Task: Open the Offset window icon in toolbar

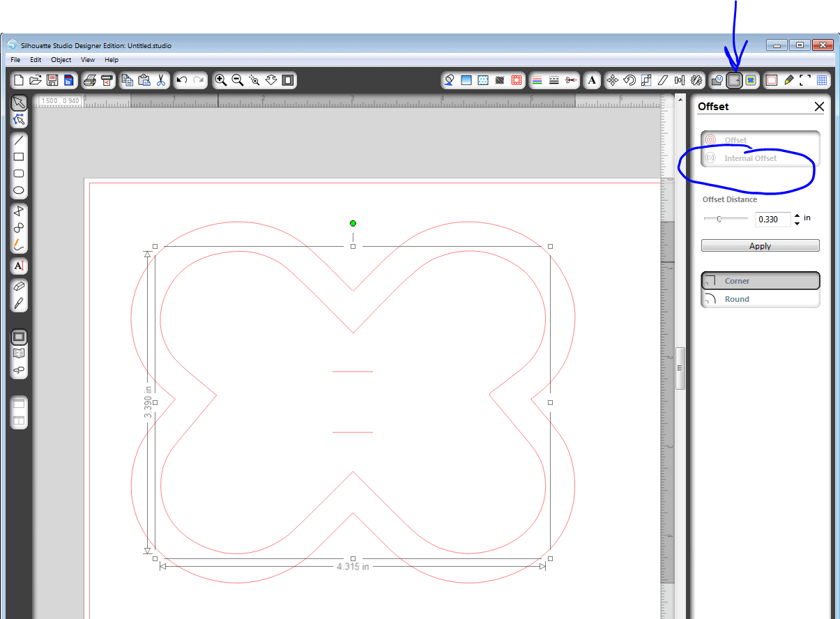Action: tap(733, 80)
